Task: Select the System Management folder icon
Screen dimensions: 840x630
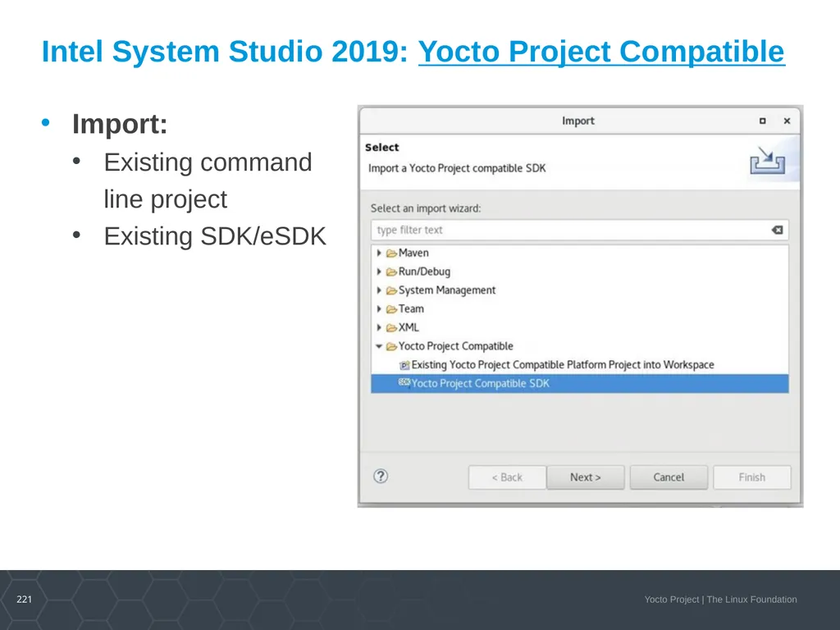Action: point(391,291)
